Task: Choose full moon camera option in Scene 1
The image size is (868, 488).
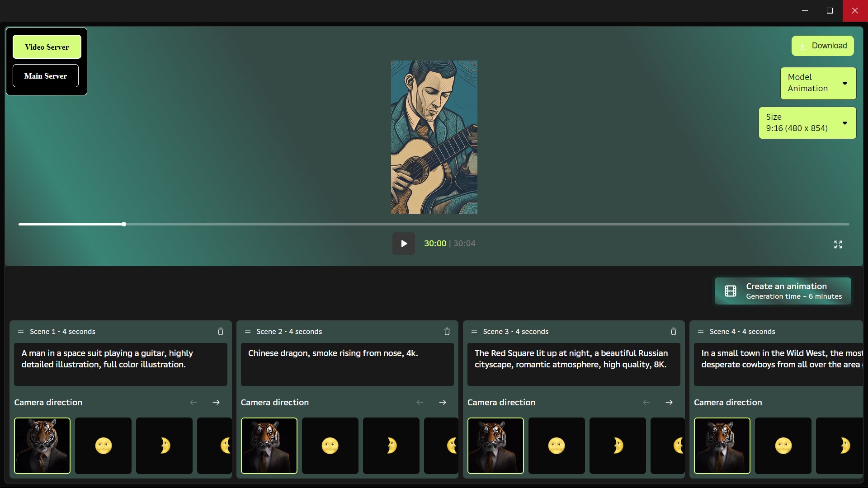Action: click(x=103, y=446)
